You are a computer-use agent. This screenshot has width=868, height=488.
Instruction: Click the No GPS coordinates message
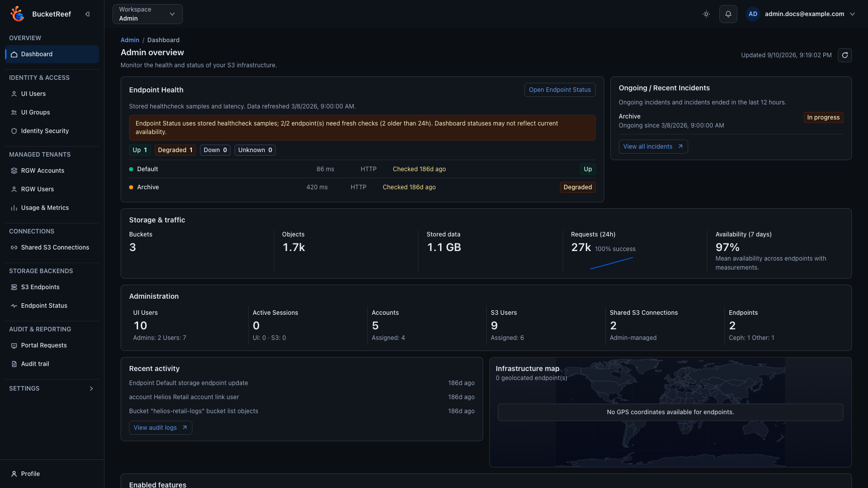pyautogui.click(x=671, y=412)
